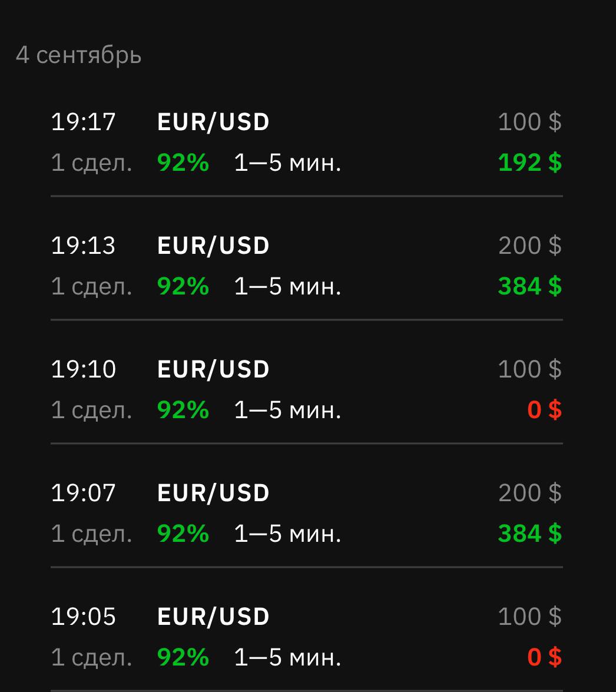This screenshot has width=616, height=692.
Task: Open the 19:13 EUR/USD trade entry
Action: point(213,246)
